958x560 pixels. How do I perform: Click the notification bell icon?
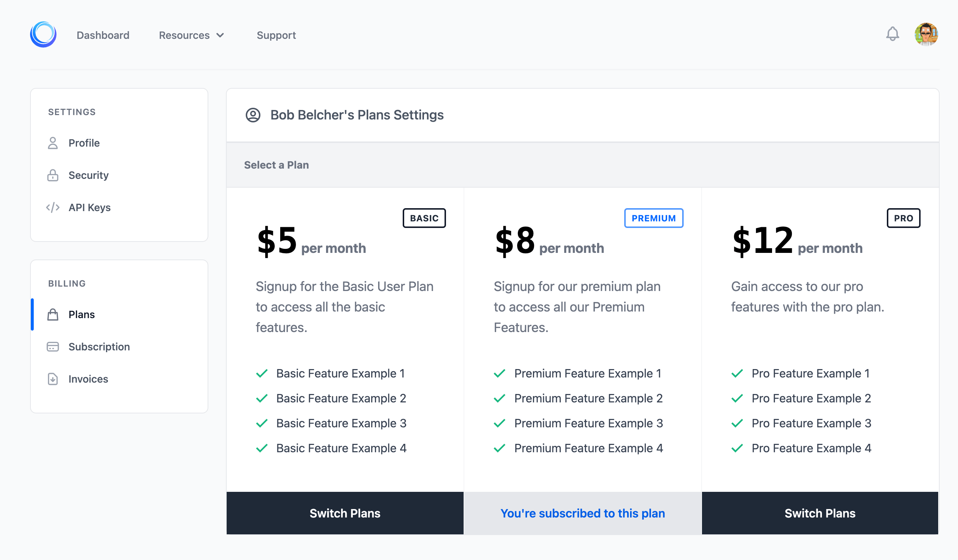pos(892,34)
